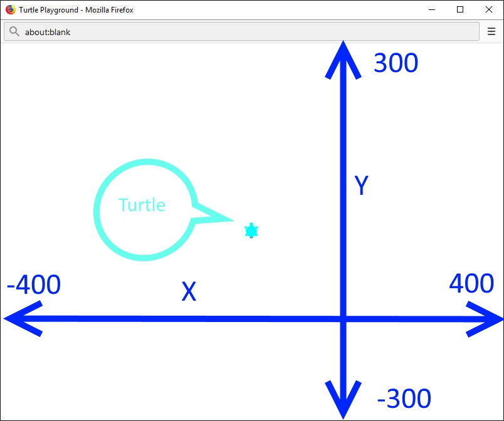
Task: Click the Firefox logo in title bar
Action: coord(10,9)
